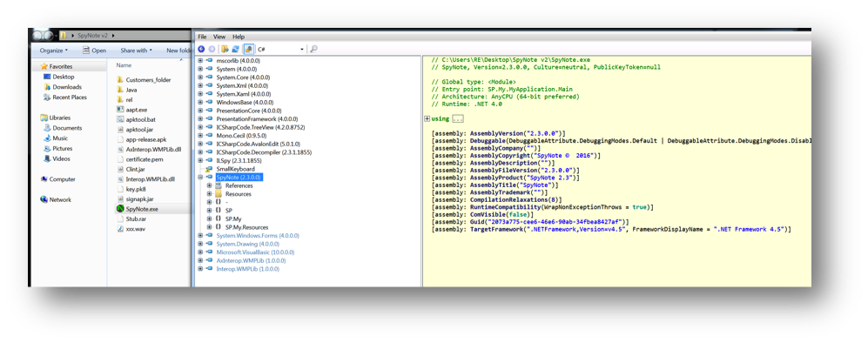Expand the collapsed using block in code
Screen dimensions: 868x343
tap(427, 119)
